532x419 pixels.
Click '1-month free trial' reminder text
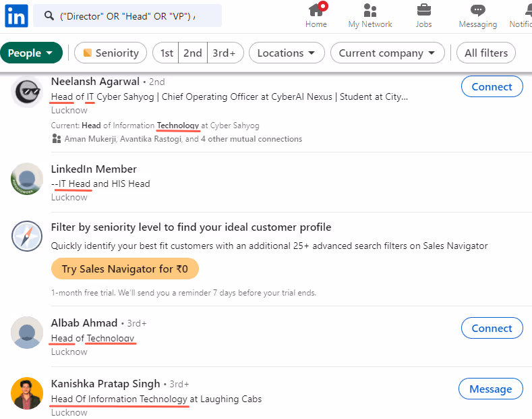pyautogui.click(x=183, y=293)
